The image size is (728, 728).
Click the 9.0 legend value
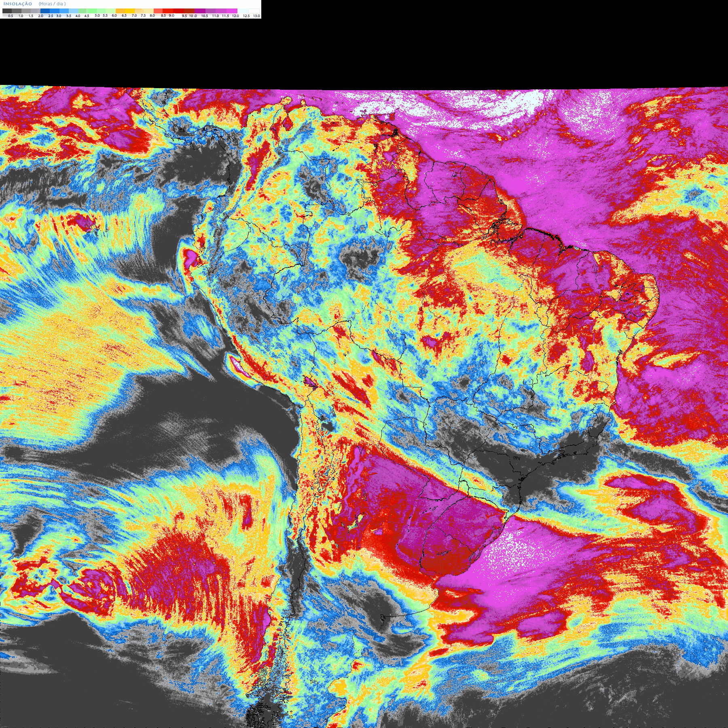(171, 15)
